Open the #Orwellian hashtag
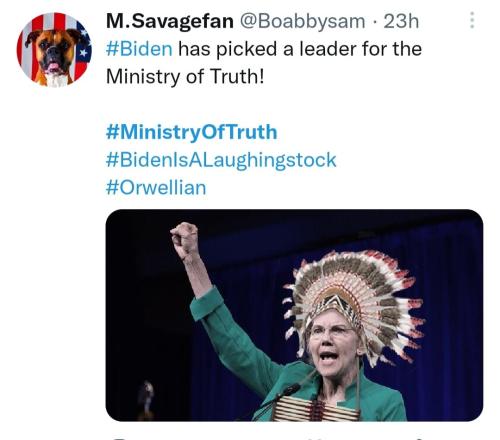Screen dimensions: 500x440 pos(156,187)
